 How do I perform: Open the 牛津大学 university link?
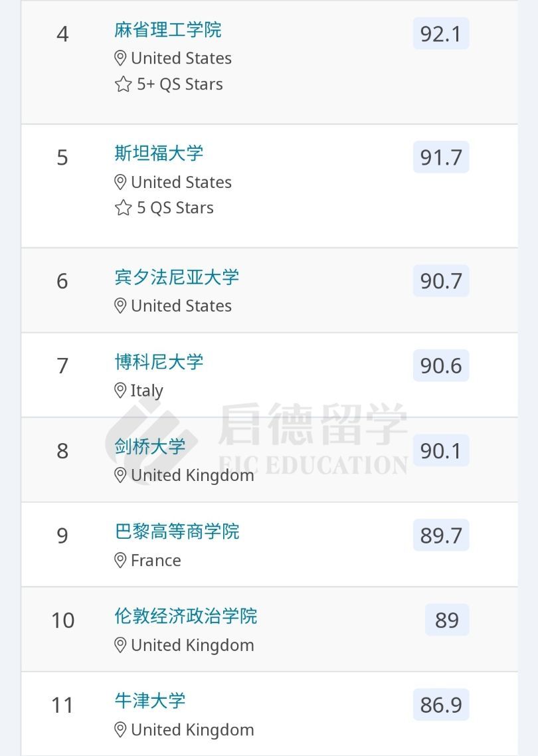[149, 701]
